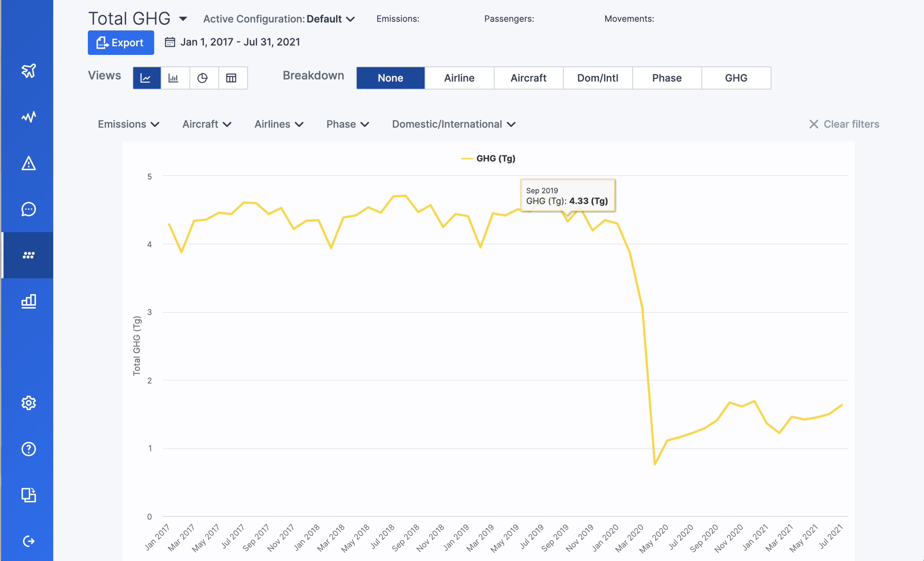The image size is (924, 561).
Task: Click the Export button
Action: (x=121, y=43)
